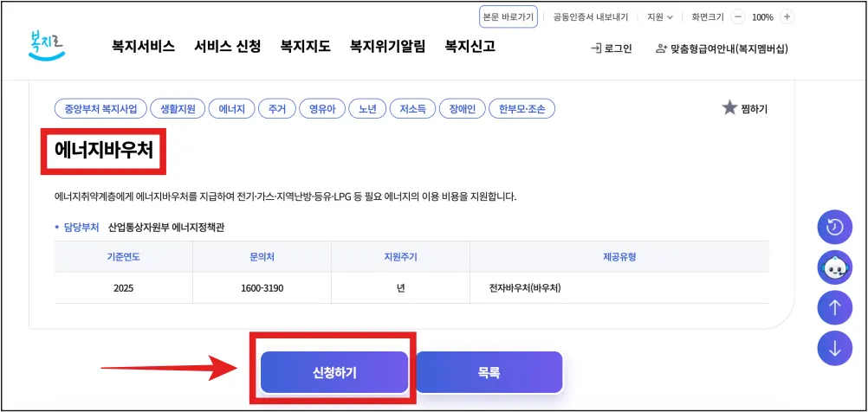Open the 복지서비스 menu
Viewport: 868px width, 412px height.
[144, 47]
